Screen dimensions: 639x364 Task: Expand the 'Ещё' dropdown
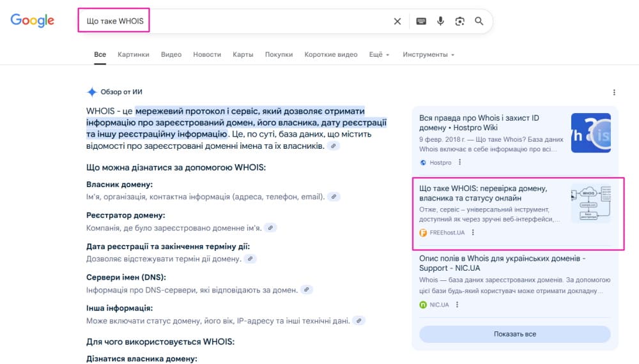[379, 54]
